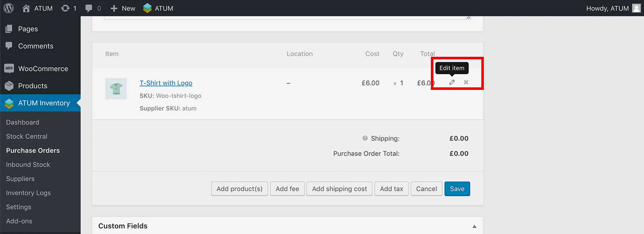Open the WordPress logo menu

[8, 8]
